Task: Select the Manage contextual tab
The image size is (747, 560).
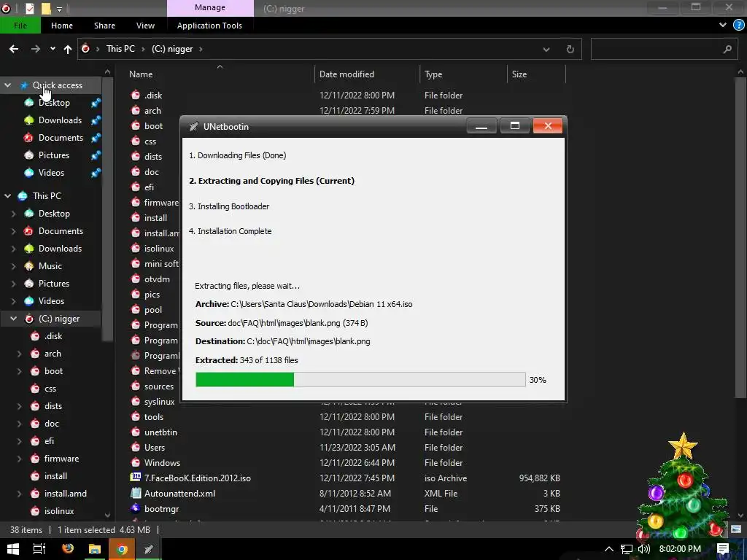Action: coord(209,7)
